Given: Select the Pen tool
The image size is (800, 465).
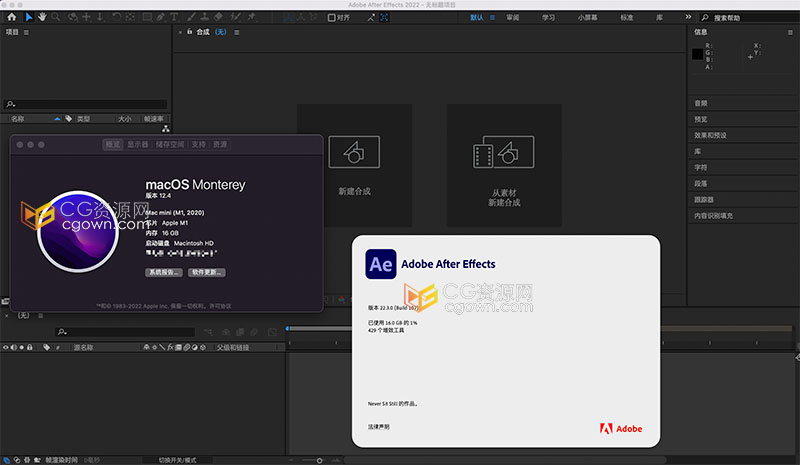Looking at the screenshot, I should click(161, 17).
